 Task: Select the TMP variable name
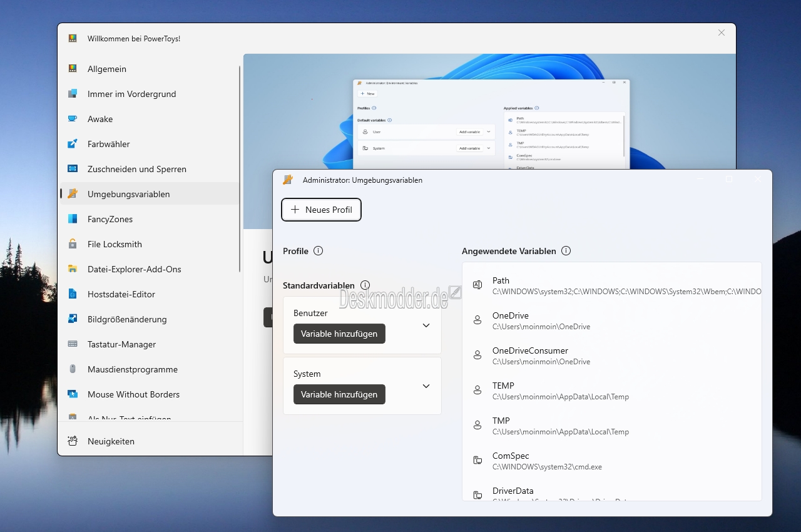coord(501,421)
